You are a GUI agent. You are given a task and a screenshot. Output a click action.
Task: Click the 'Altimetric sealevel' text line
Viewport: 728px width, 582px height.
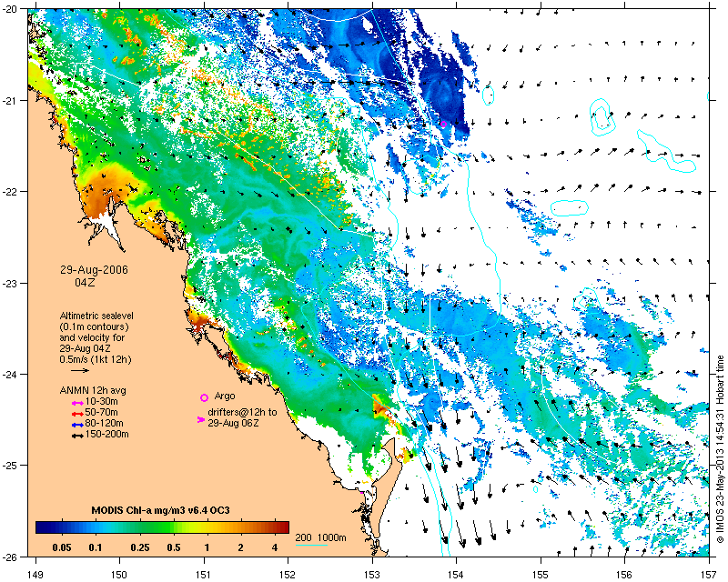click(96, 316)
